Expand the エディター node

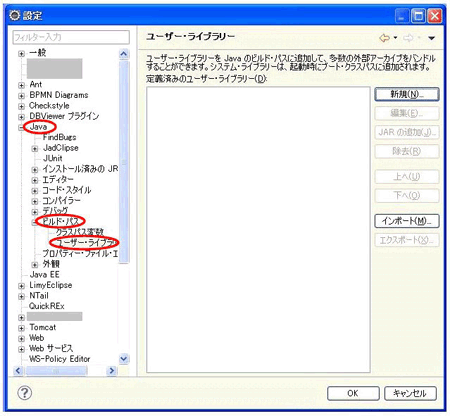[x=35, y=180]
